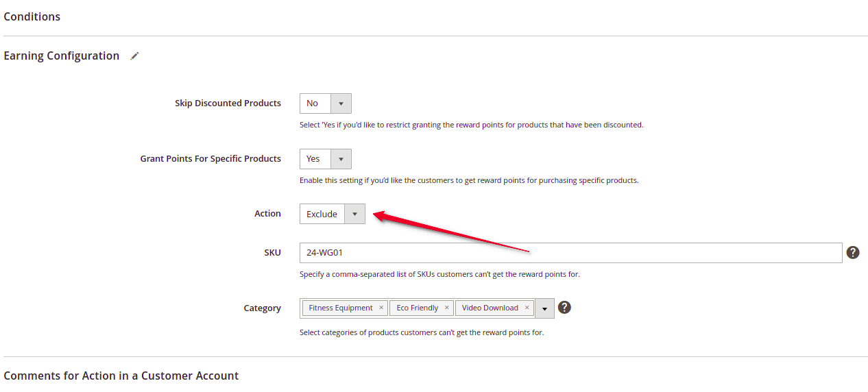Image resolution: width=868 pixels, height=392 pixels.
Task: Click the Action field label
Action: 267,214
